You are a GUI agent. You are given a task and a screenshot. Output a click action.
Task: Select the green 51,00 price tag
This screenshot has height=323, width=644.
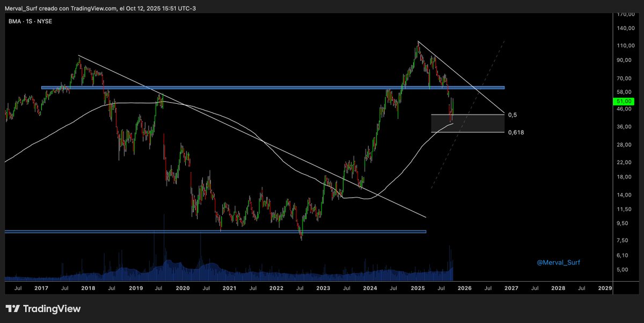(623, 101)
